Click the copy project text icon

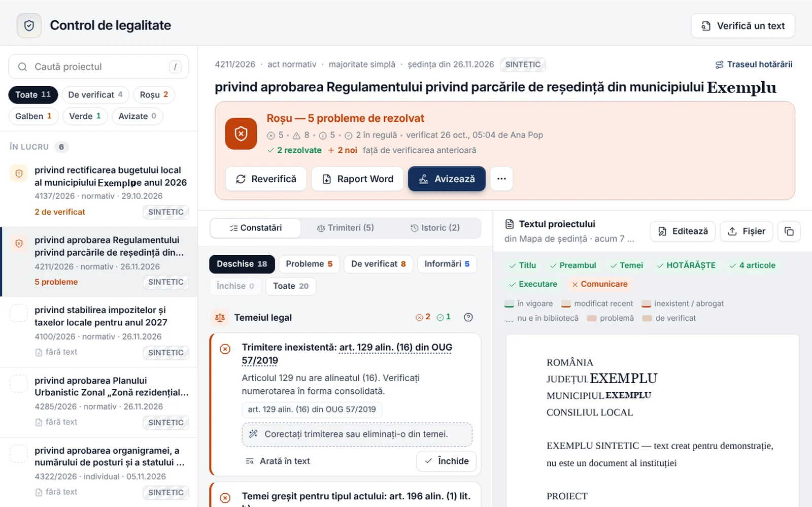pos(789,231)
